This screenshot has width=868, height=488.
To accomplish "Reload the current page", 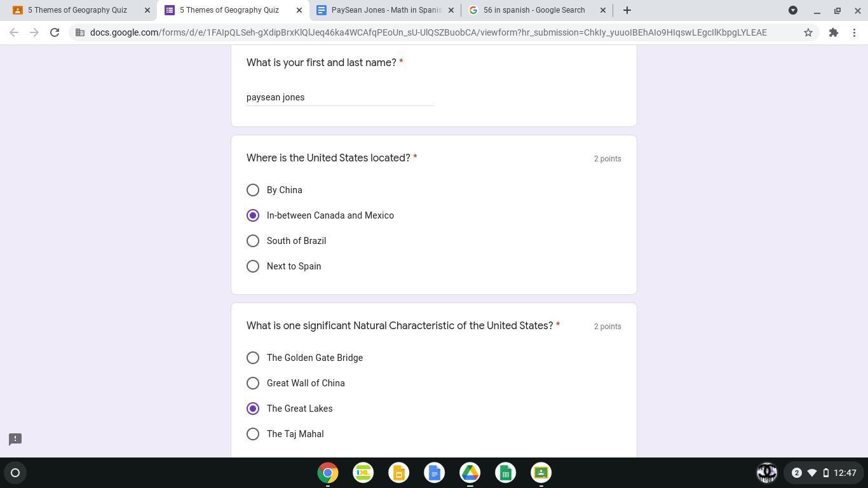I will pyautogui.click(x=55, y=32).
